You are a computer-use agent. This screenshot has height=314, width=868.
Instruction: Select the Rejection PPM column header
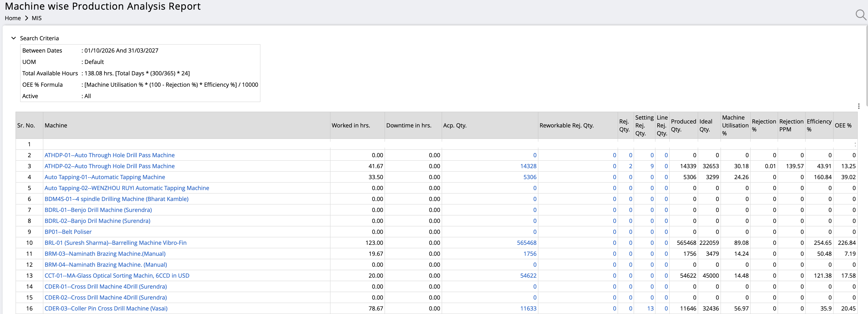pyautogui.click(x=792, y=125)
